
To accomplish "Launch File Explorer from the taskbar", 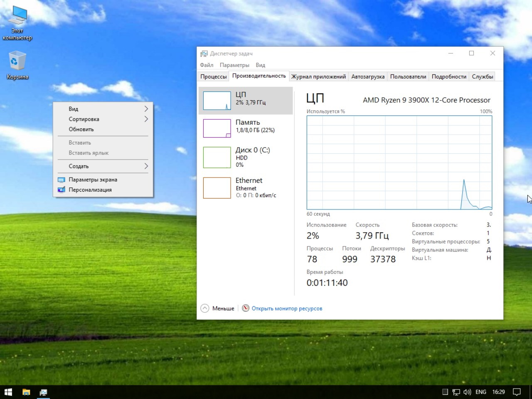I will coord(26,392).
